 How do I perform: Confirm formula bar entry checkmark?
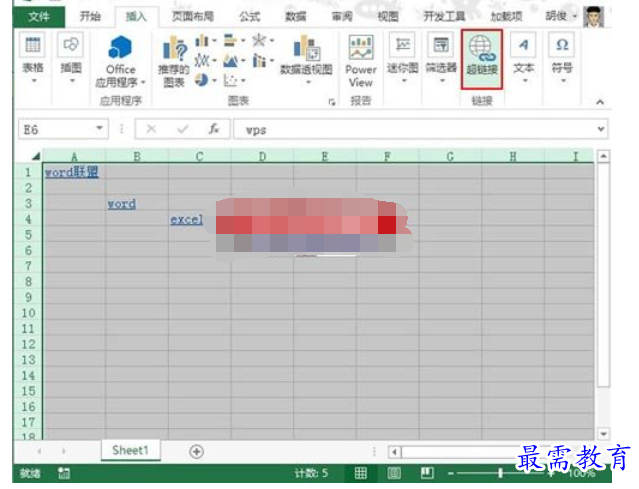click(x=183, y=129)
